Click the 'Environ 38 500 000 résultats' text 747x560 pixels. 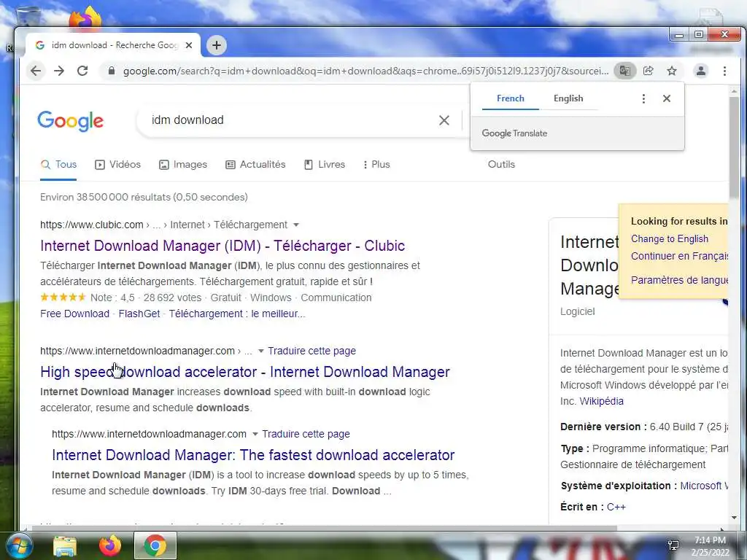(144, 197)
